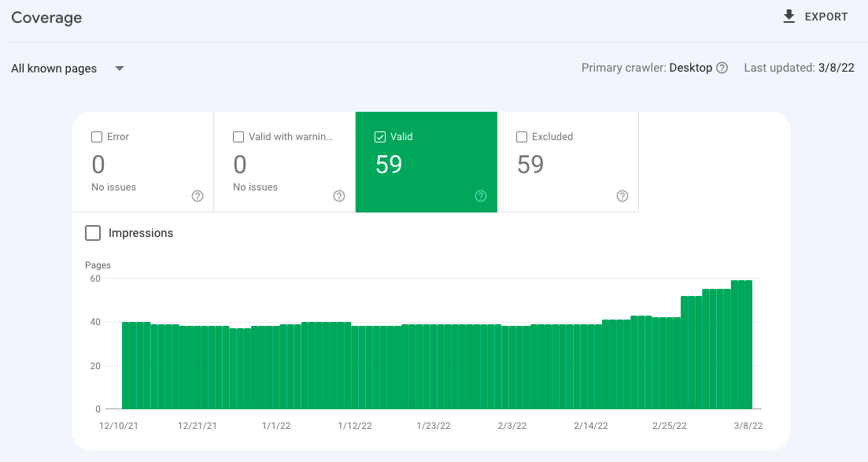Screen dimensions: 868x462
Task: Click help icon in Valid with warnings card
Action: point(339,196)
